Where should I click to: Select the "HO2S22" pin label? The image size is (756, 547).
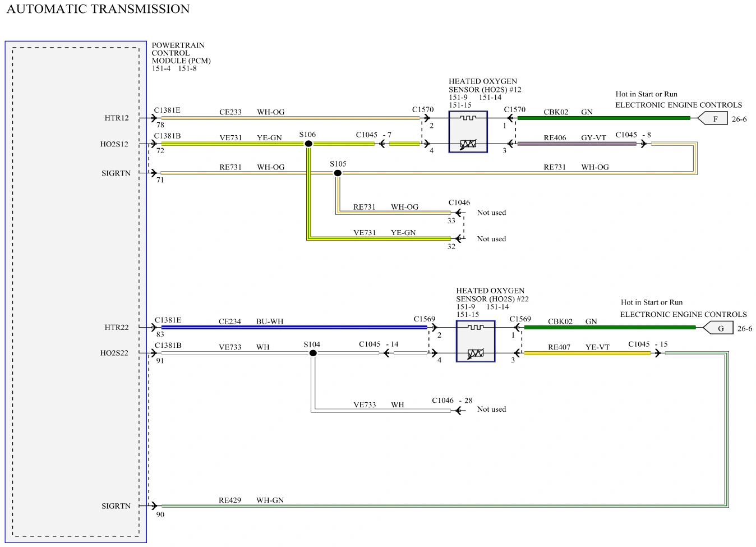click(x=114, y=353)
